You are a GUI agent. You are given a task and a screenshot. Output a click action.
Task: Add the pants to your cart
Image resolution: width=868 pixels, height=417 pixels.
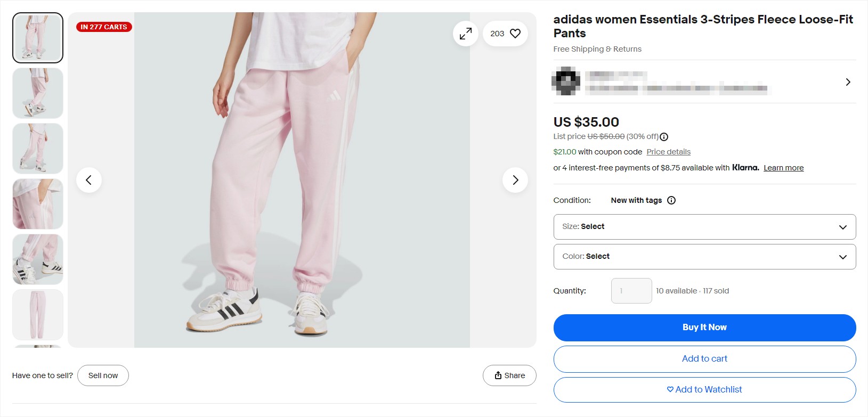(x=704, y=358)
